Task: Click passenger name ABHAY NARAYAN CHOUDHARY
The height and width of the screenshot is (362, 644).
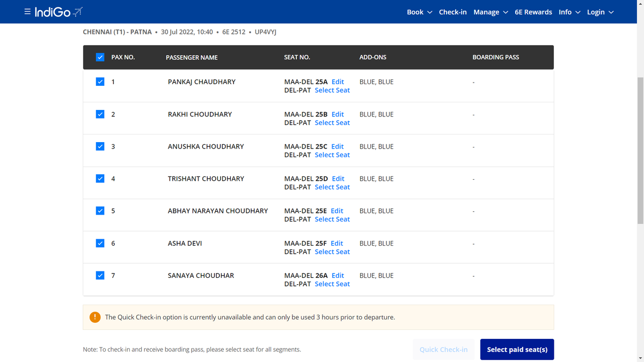Action: tap(218, 211)
